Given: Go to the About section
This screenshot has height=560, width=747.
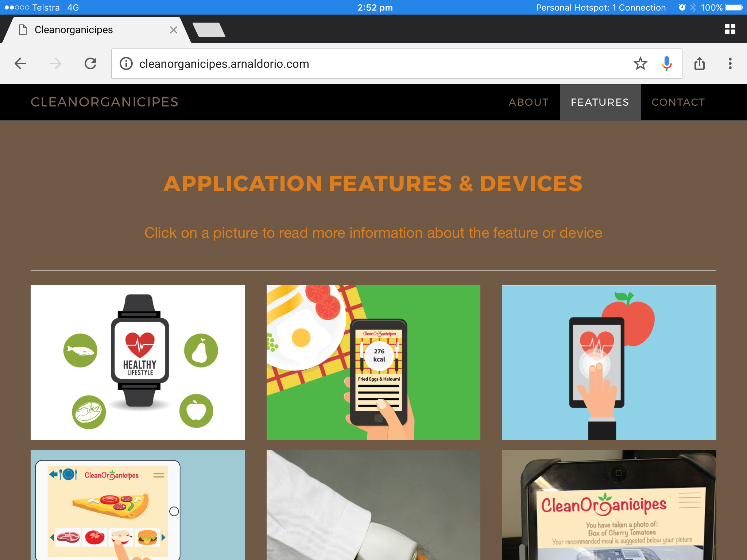Looking at the screenshot, I should (529, 102).
